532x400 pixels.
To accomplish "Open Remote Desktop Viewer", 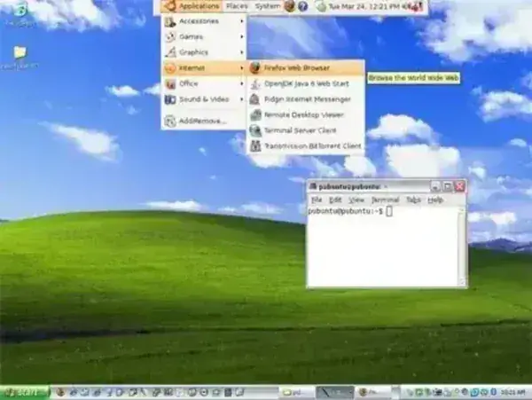I will [x=306, y=114].
